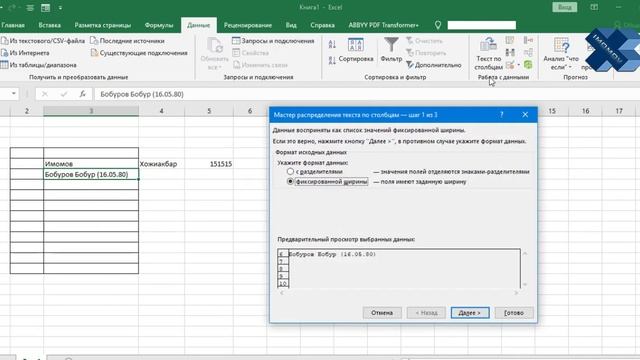Select cell containing '151515'
Viewport: 640px width, 360px height.
(x=209, y=164)
